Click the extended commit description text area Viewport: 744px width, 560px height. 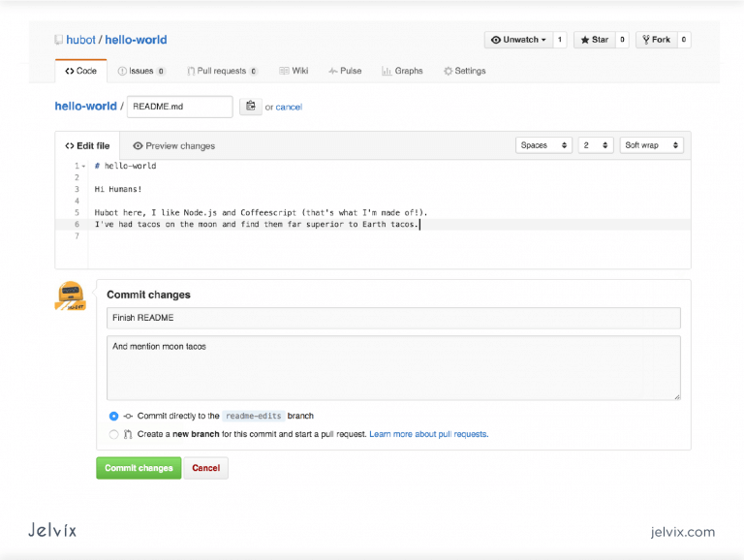(x=393, y=367)
